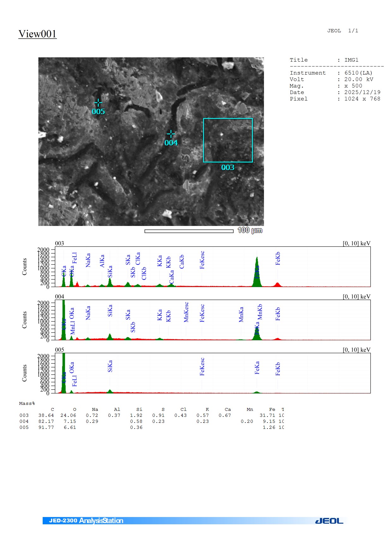Click the 005 iron value 1.26
The image size is (392, 554).
point(269,428)
